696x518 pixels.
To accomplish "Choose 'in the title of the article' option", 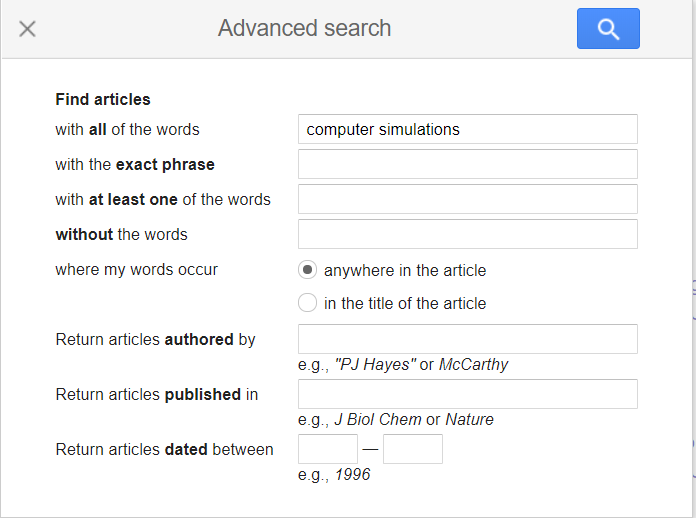I will (x=308, y=303).
